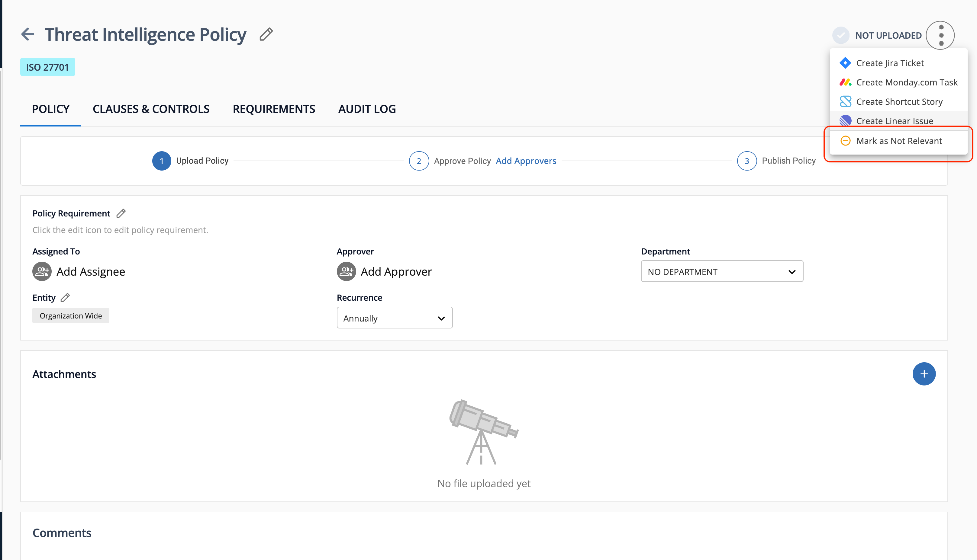Click the telescope empty-state illustration

484,432
